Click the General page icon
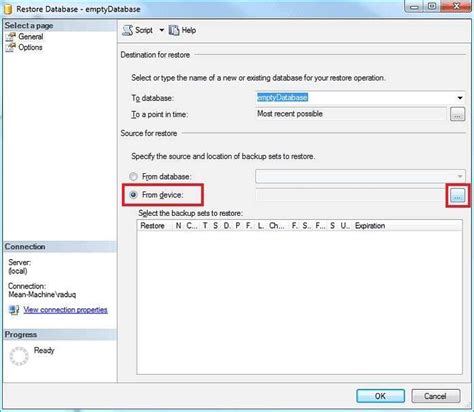Image resolution: width=474 pixels, height=412 pixels. (x=11, y=36)
